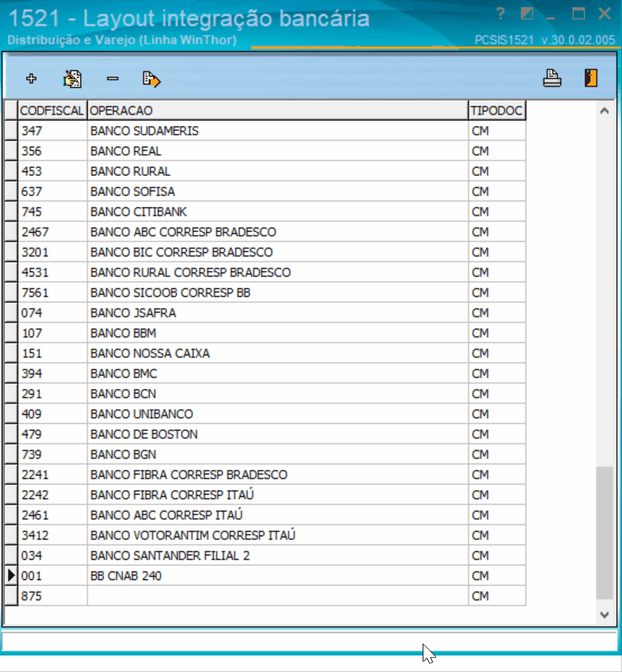This screenshot has height=672, width=622.
Task: Click CODFISCAL cell 001
Action: coord(52,575)
